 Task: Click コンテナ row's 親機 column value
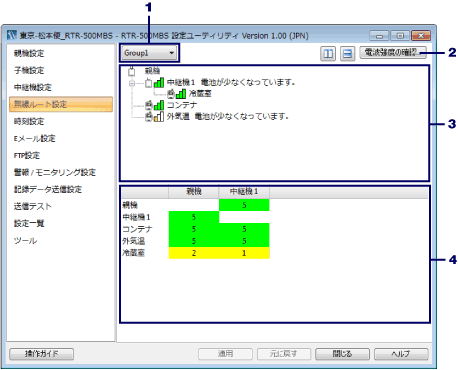[x=194, y=229]
